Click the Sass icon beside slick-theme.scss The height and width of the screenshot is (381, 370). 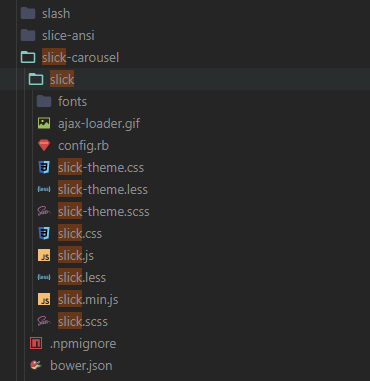coord(44,211)
